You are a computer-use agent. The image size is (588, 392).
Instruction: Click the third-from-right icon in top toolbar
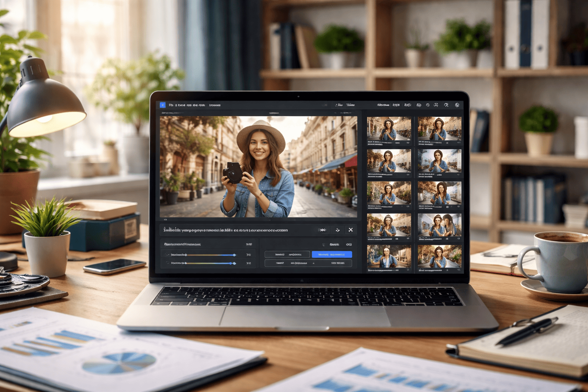click(x=436, y=105)
